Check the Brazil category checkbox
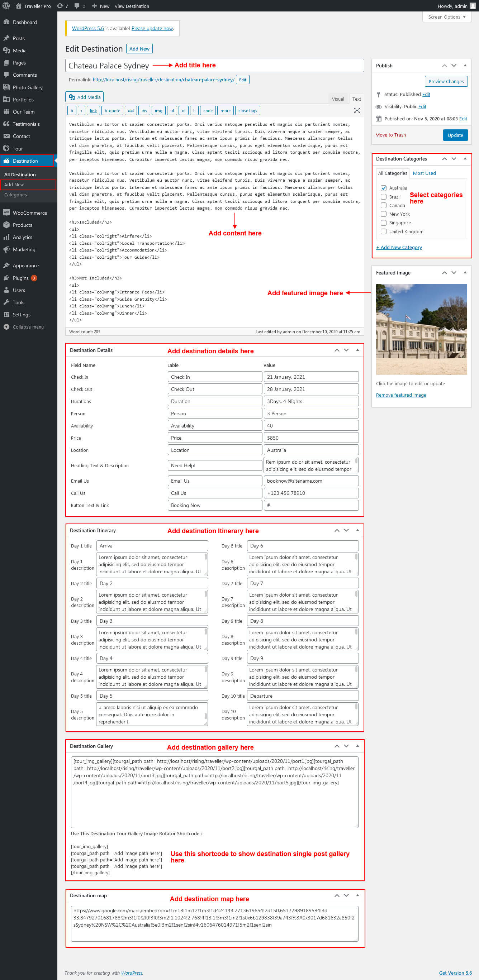 coord(383,197)
